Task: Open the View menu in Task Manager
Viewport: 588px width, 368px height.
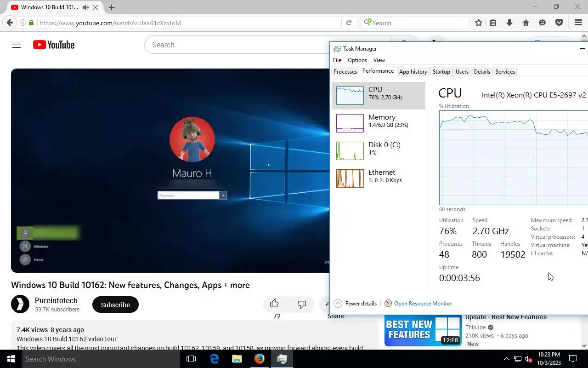Action: coord(379,60)
